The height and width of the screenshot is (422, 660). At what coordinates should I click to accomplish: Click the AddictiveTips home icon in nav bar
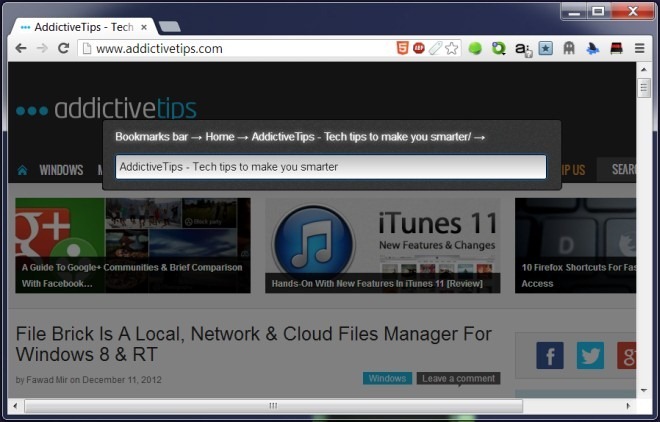[x=22, y=170]
